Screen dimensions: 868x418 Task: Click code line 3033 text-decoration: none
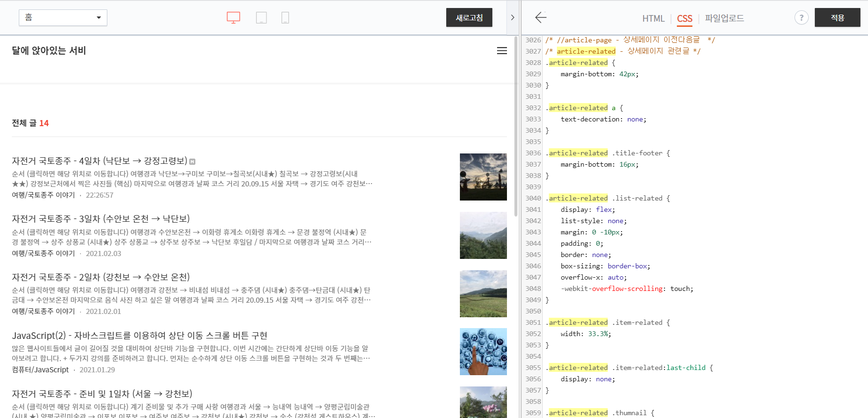pyautogui.click(x=603, y=119)
